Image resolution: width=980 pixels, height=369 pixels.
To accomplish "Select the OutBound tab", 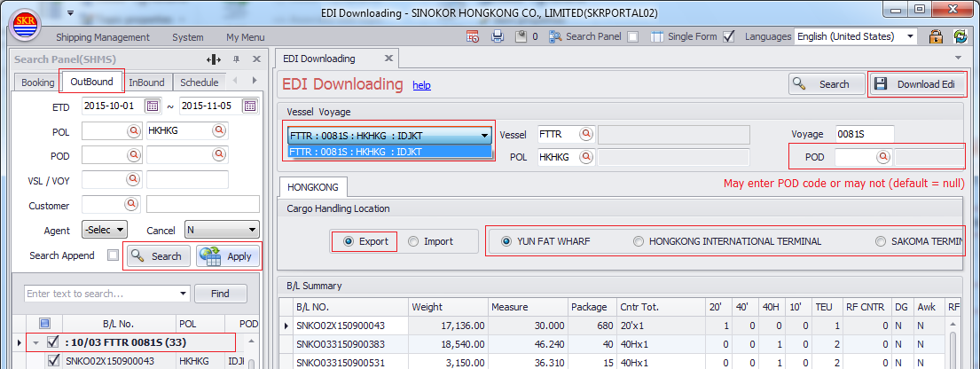I will pyautogui.click(x=92, y=82).
